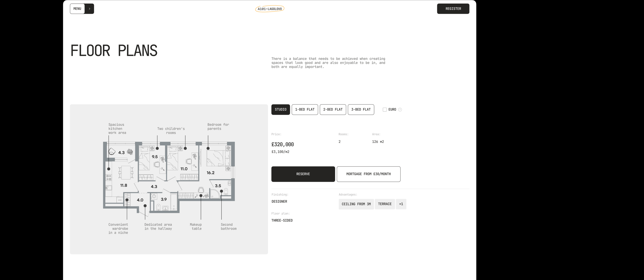The width and height of the screenshot is (644, 280).
Task: Select the 3-Bed Flat tab
Action: pos(361,110)
